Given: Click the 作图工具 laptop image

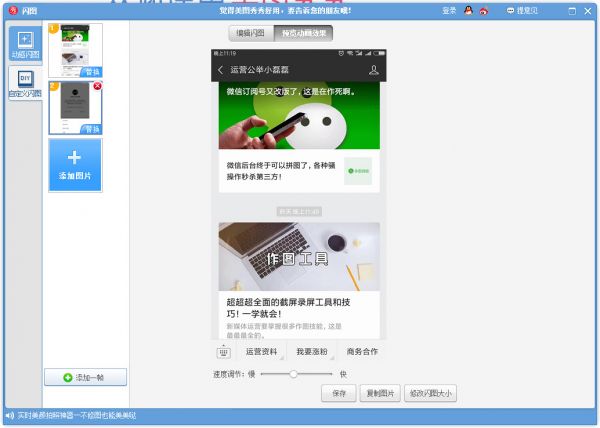Looking at the screenshot, I should [299, 257].
